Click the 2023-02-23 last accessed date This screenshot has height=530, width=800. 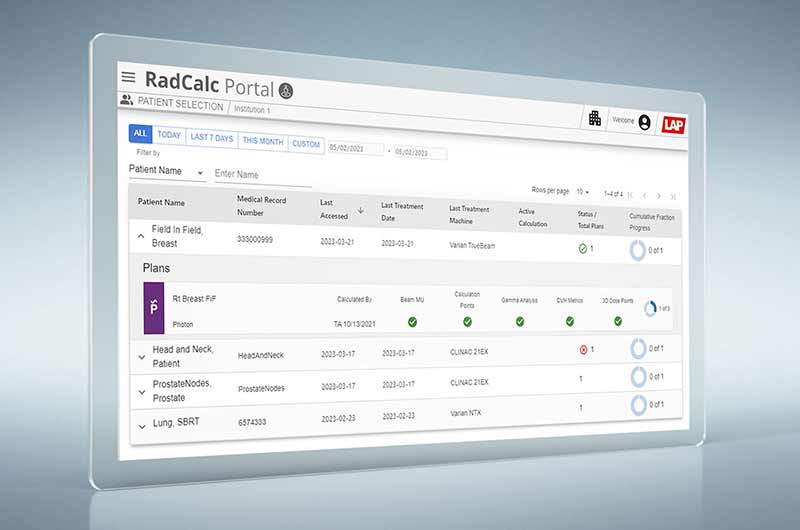pos(338,419)
